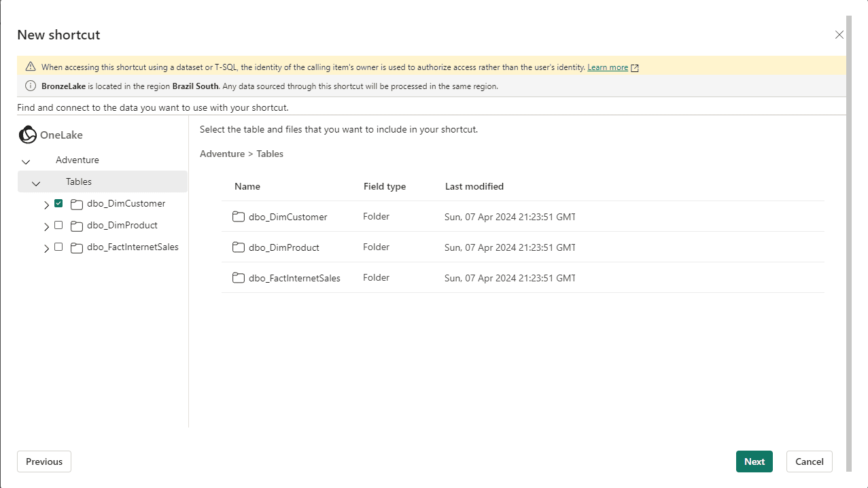
Task: Sort by the Name column header
Action: 247,186
